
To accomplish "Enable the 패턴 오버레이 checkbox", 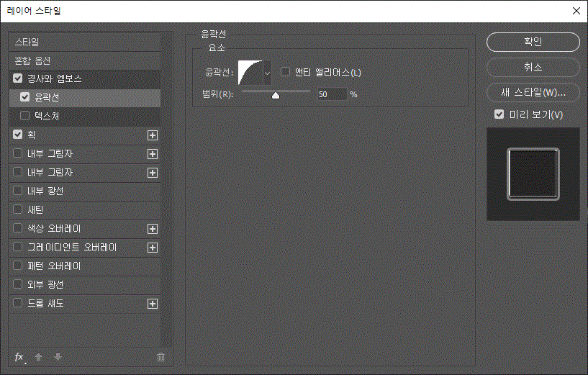I will pyautogui.click(x=17, y=266).
